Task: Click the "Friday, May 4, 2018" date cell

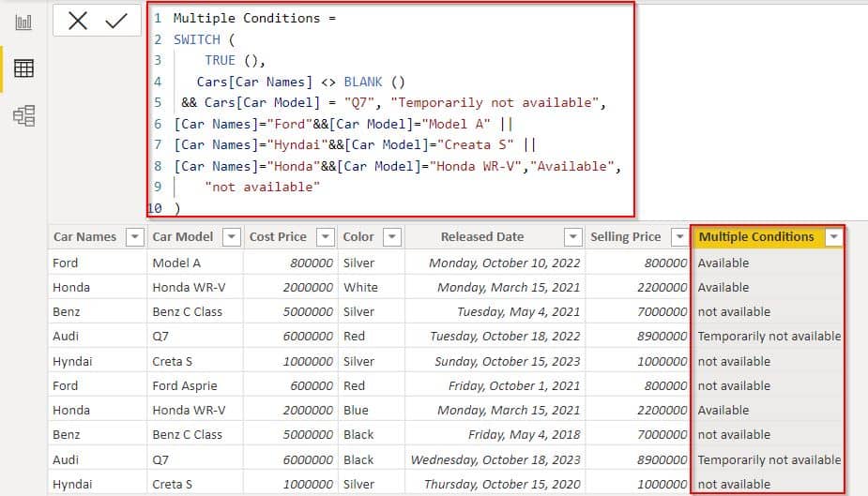Action: click(x=525, y=435)
